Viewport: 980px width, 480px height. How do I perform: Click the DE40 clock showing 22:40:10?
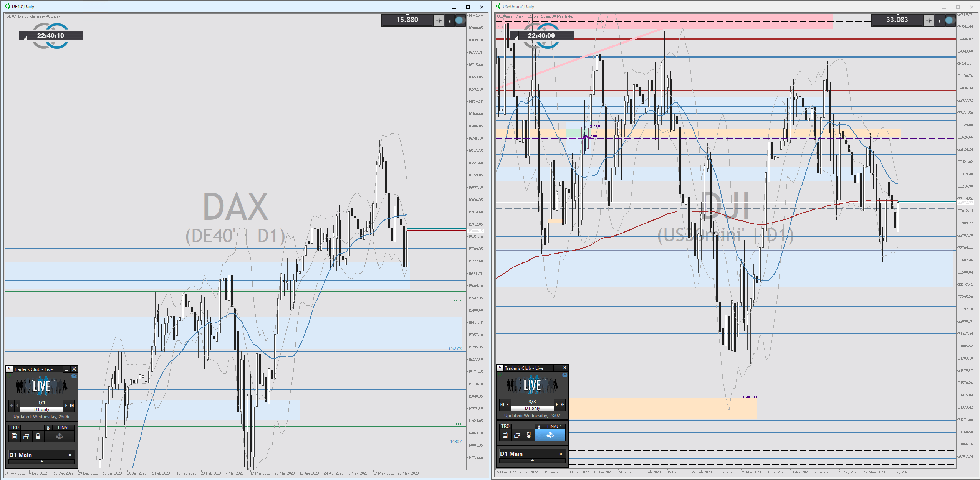(51, 36)
